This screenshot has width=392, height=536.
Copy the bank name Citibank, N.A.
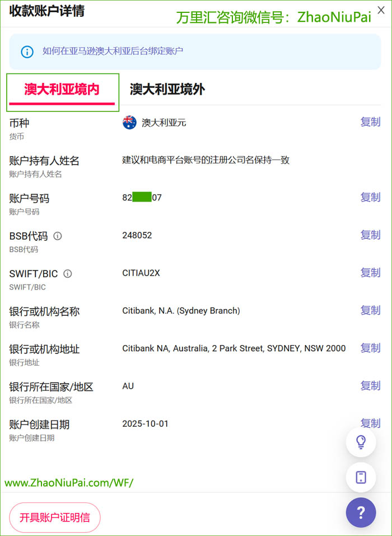click(370, 310)
